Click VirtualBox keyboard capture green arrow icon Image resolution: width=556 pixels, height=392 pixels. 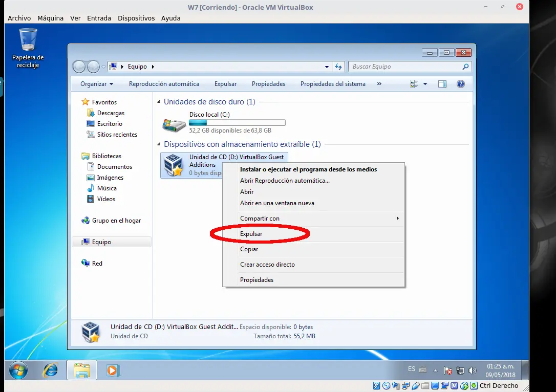point(474,386)
